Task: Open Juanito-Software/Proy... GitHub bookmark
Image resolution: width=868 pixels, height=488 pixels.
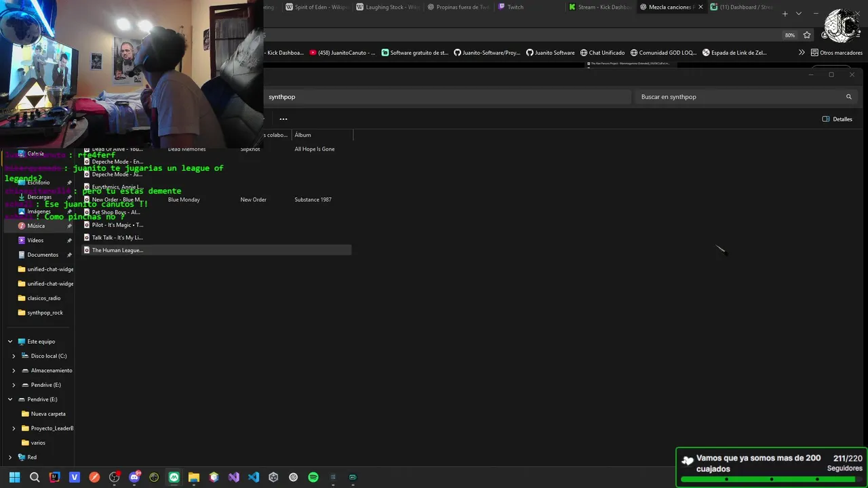Action: point(487,53)
